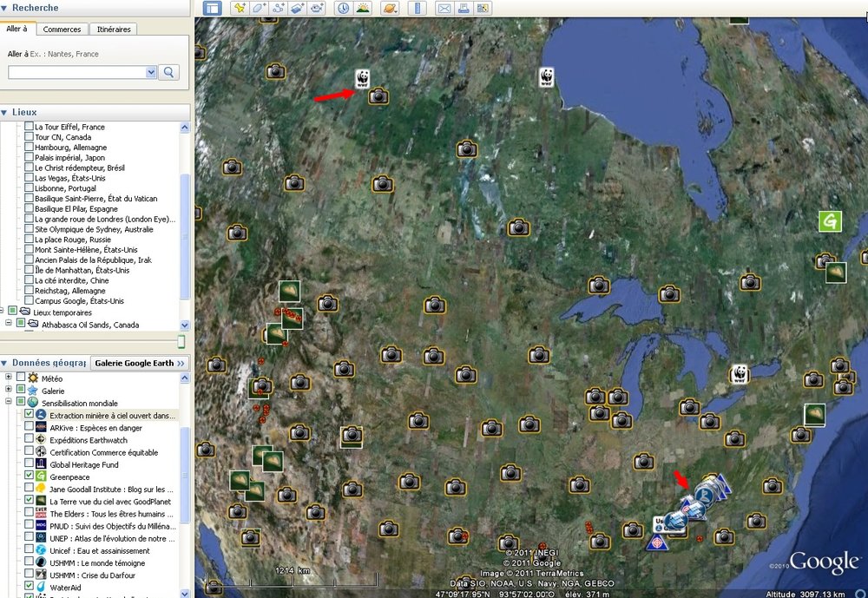Open Galerie Google Earth button
The image size is (868, 598).
pos(139,364)
